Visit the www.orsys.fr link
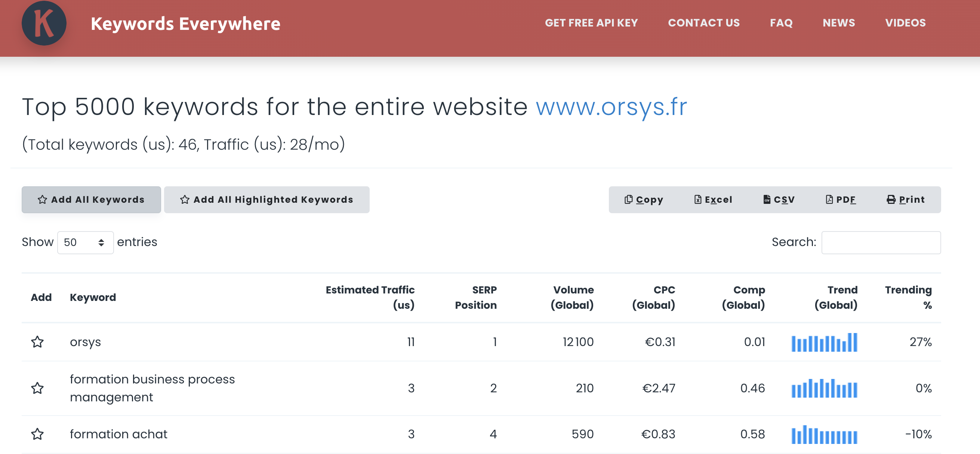 point(611,107)
